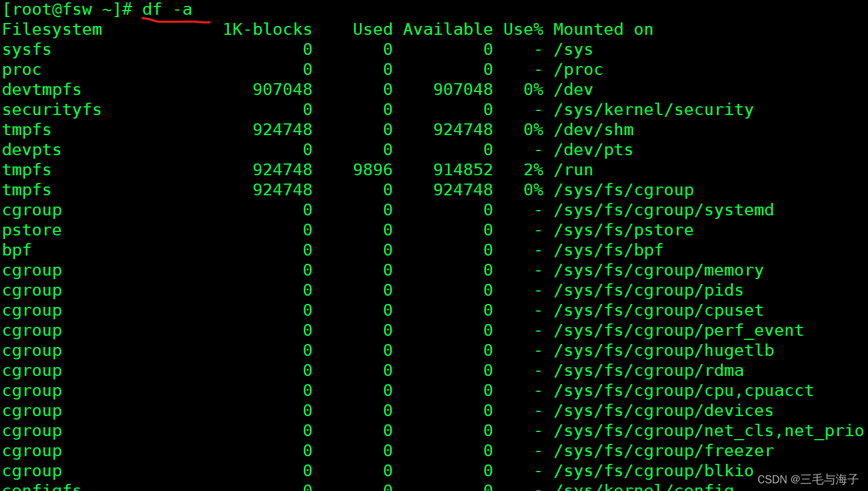Click 'tmpfs' name in the /run row
The image size is (868, 491).
(27, 170)
